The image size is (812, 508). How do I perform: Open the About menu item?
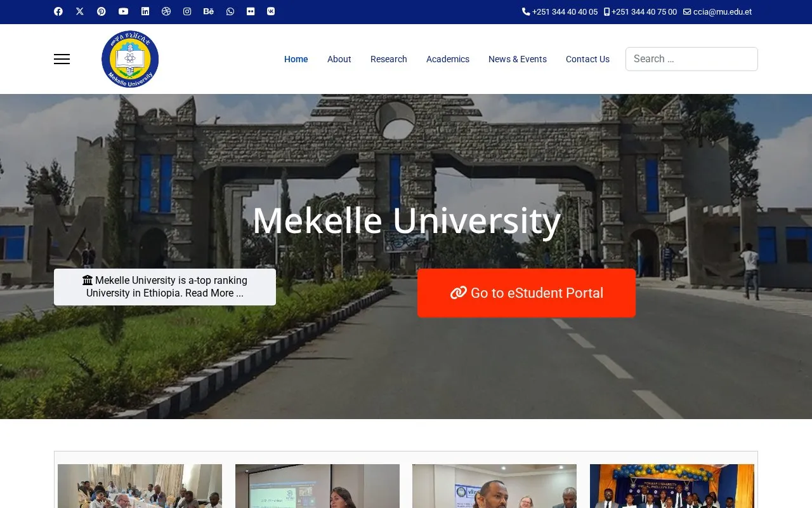339,59
